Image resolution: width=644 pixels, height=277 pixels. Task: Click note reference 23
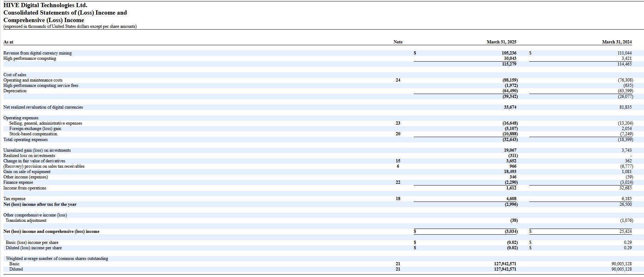(x=398, y=123)
